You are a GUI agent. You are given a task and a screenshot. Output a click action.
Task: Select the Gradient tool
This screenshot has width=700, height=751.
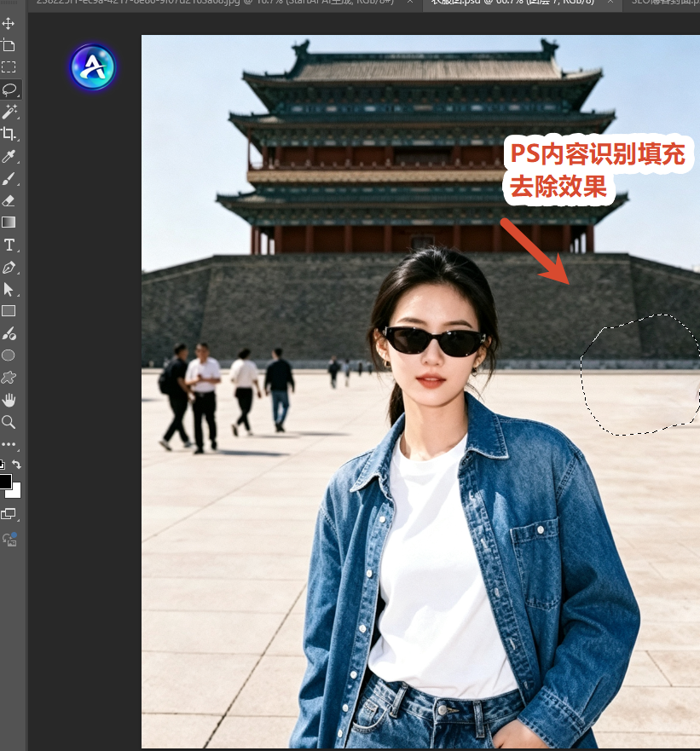point(9,222)
